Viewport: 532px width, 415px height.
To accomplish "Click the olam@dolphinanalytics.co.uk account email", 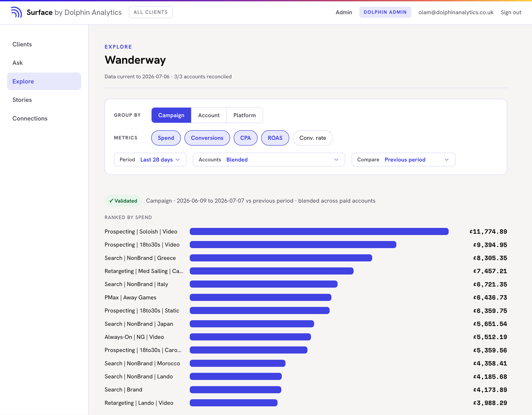I will click(456, 12).
